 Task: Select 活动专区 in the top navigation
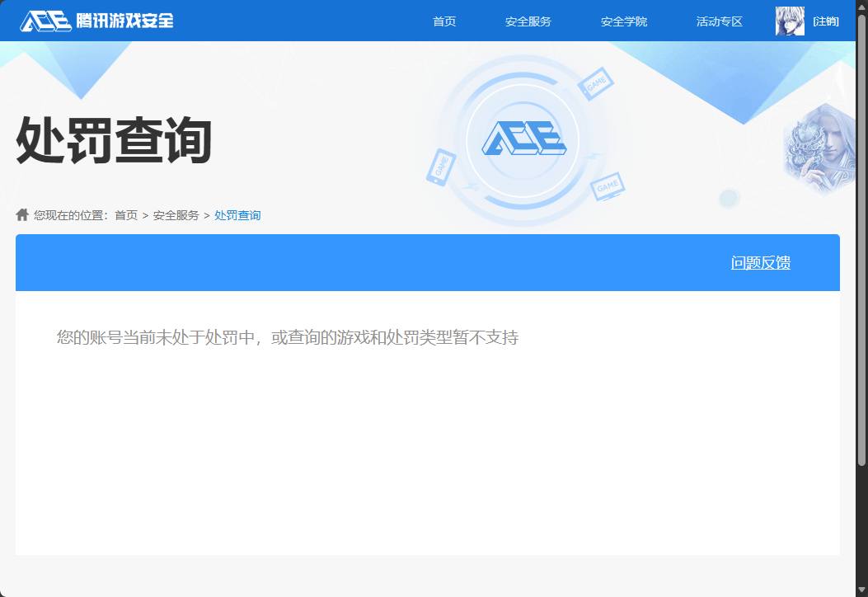[x=718, y=21]
